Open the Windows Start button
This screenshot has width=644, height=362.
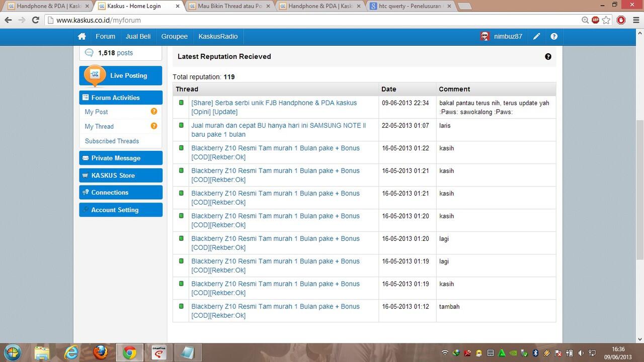click(12, 352)
